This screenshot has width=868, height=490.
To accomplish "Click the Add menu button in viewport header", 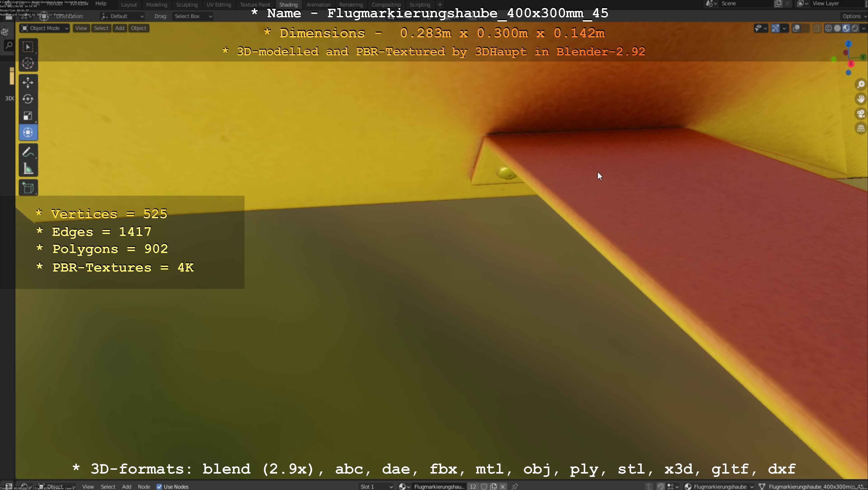I will tap(120, 28).
